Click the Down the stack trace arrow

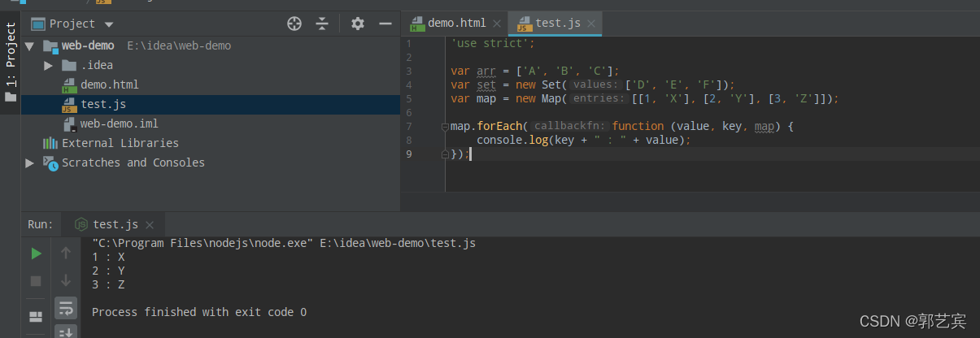(66, 280)
